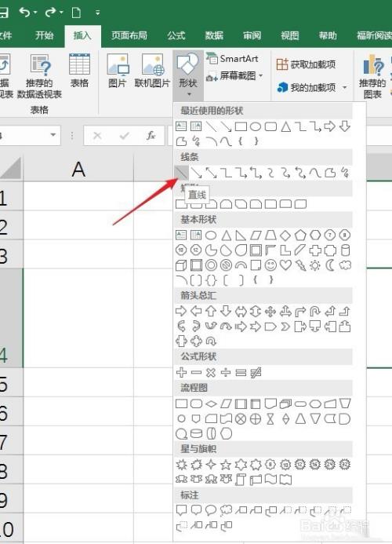
Task: Select the straight line shape under 线条
Action: coord(181,172)
